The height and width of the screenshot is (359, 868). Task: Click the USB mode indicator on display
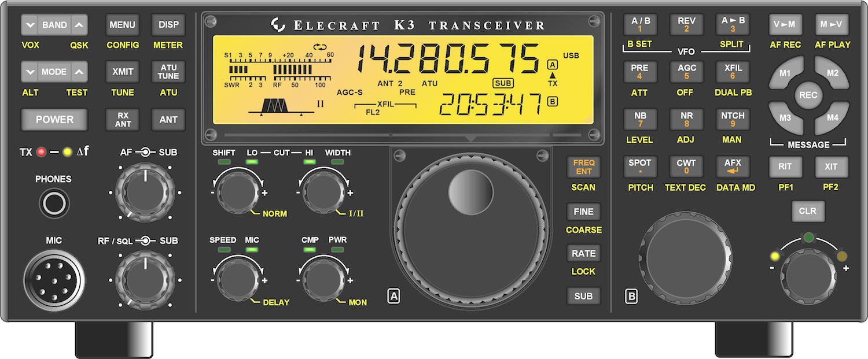571,56
